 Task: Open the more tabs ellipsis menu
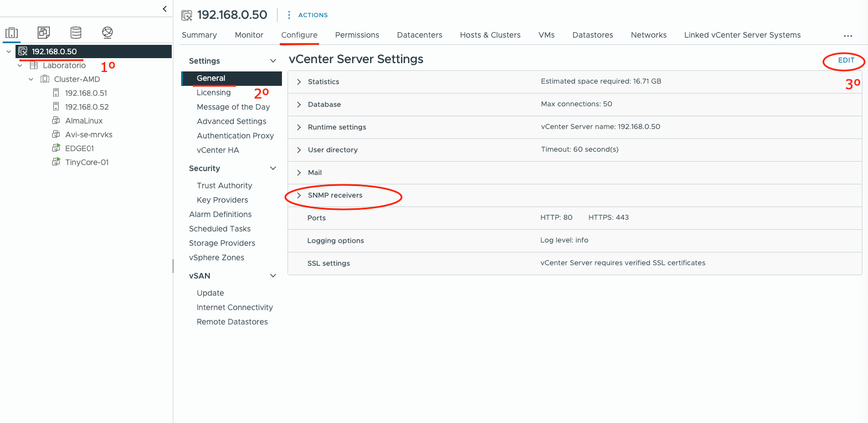pyautogui.click(x=848, y=35)
